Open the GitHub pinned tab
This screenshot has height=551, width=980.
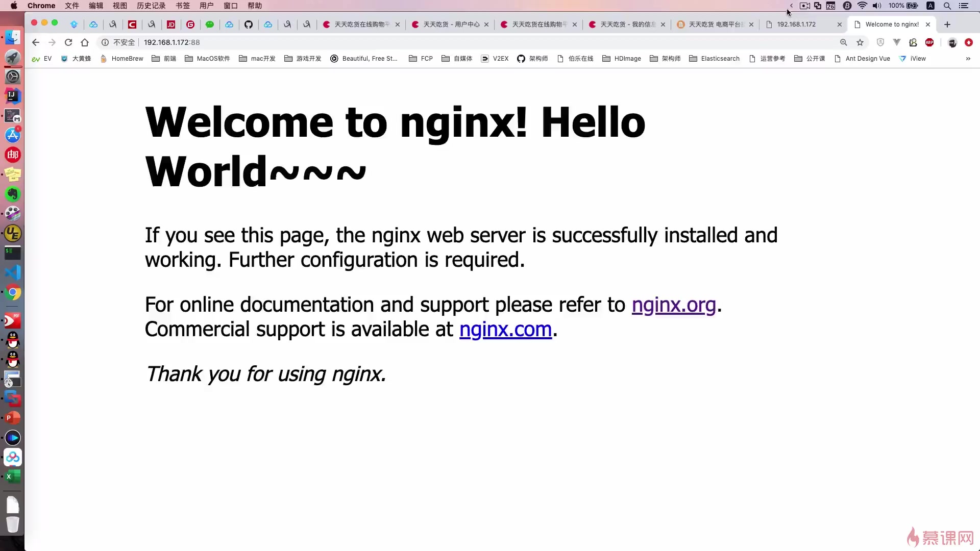coord(249,24)
